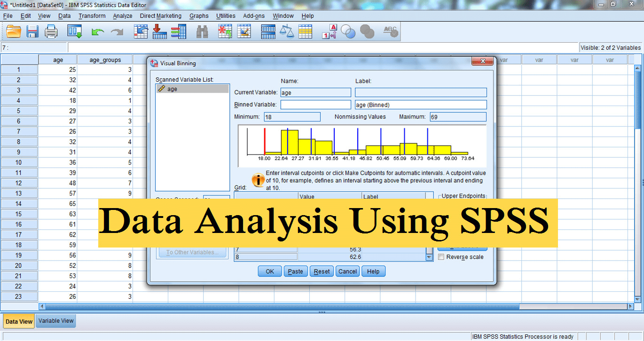The height and width of the screenshot is (341, 644).
Task: Open the Split File toolbar icon
Action: [x=268, y=31]
